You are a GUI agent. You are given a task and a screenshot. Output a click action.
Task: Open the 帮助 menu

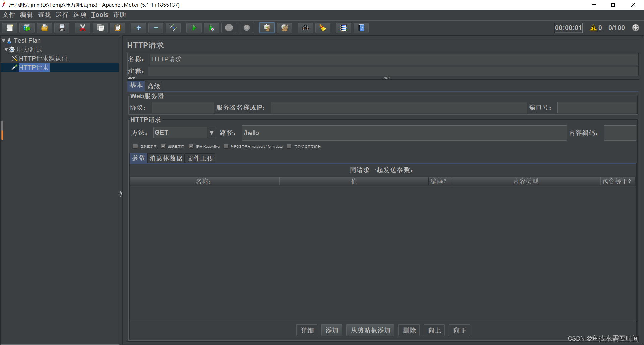coord(120,15)
